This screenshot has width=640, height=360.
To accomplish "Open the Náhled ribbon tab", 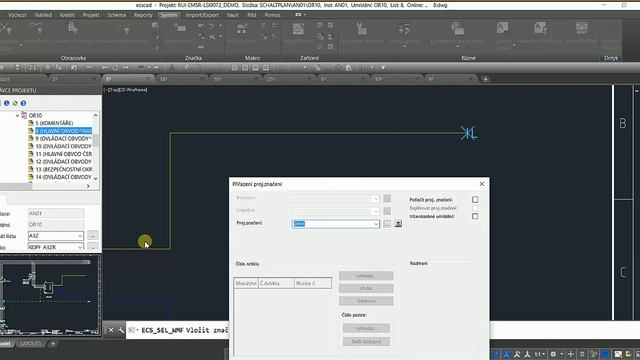I will click(43, 15).
